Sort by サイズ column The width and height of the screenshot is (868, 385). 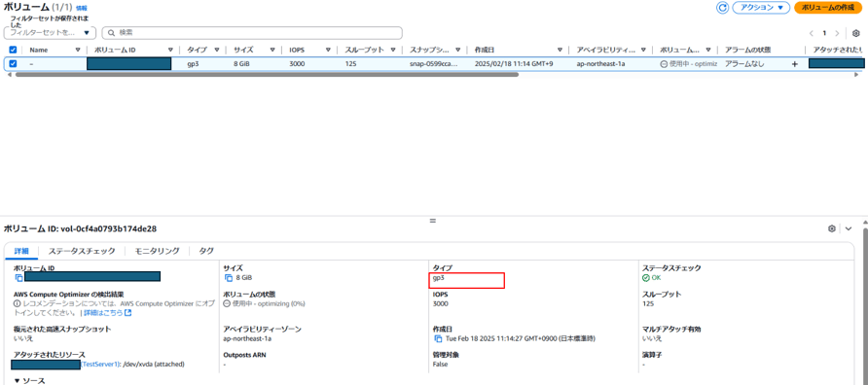[x=272, y=50]
